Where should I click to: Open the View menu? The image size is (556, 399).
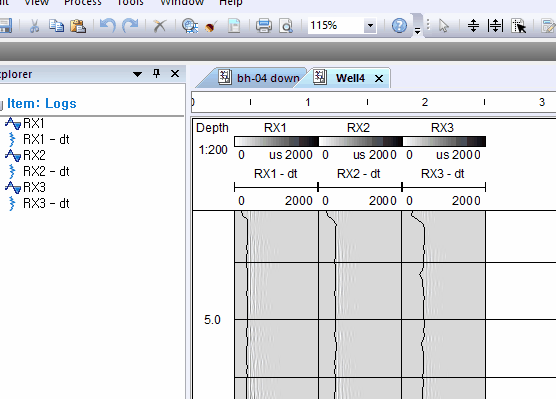pos(37,3)
